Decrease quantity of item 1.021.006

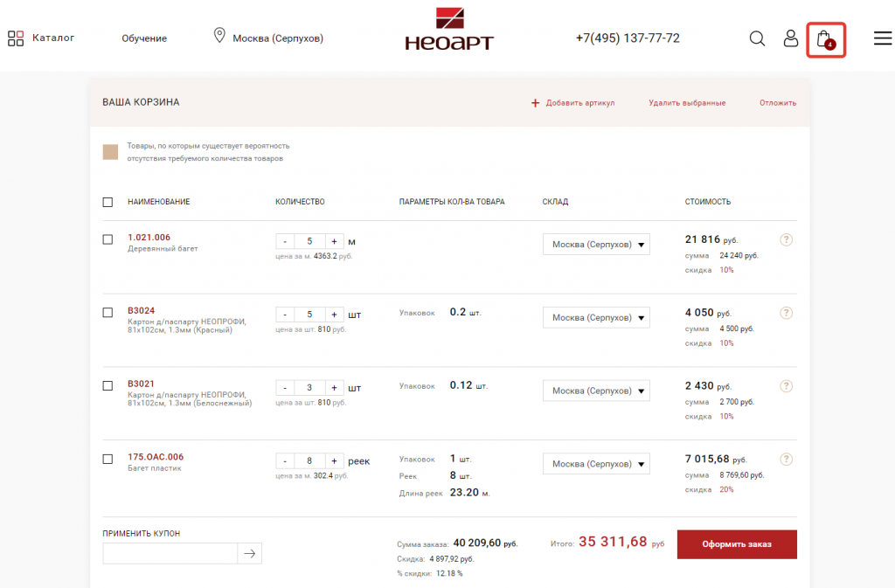point(285,241)
